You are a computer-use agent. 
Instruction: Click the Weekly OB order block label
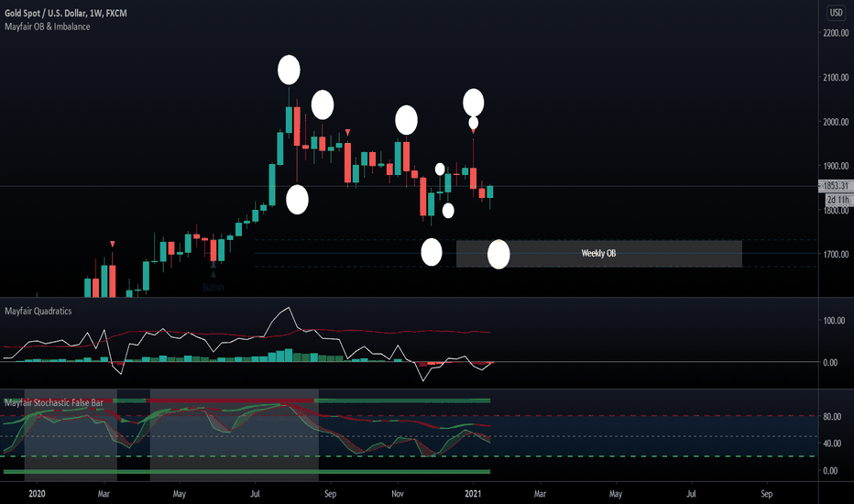click(x=598, y=253)
